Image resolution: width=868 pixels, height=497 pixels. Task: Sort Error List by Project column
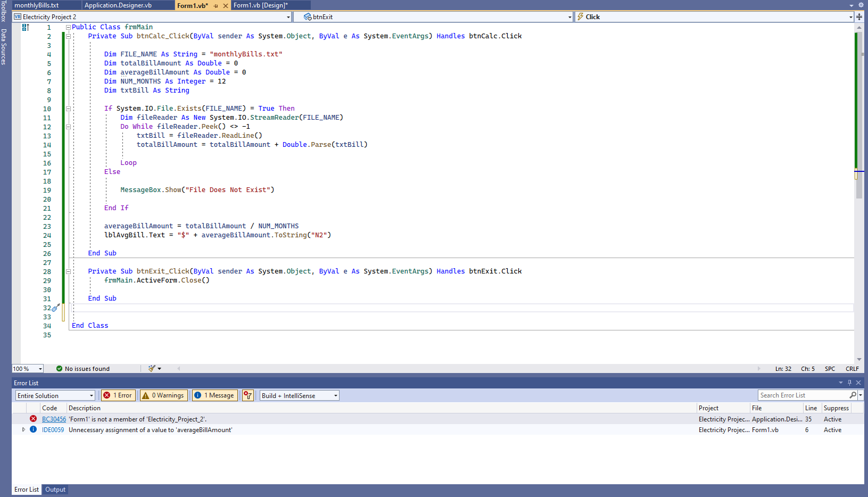pos(723,408)
